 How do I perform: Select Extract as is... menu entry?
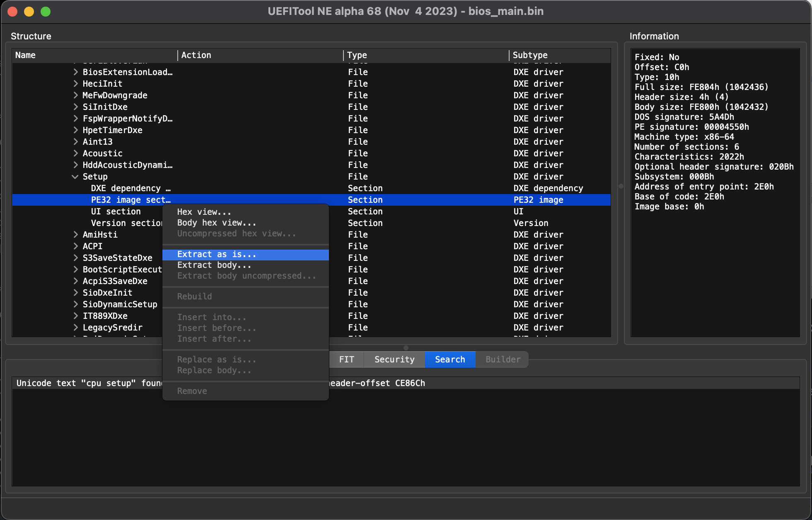pyautogui.click(x=246, y=254)
